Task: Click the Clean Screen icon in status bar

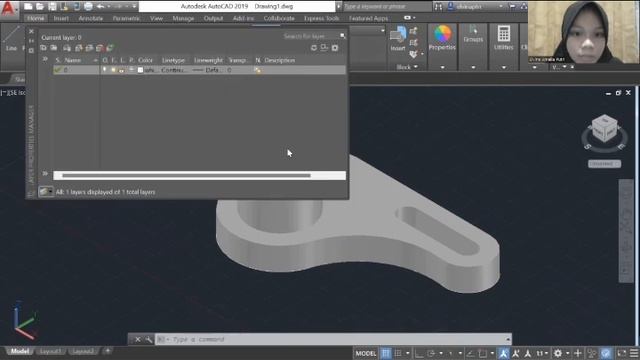Action: tap(622, 353)
